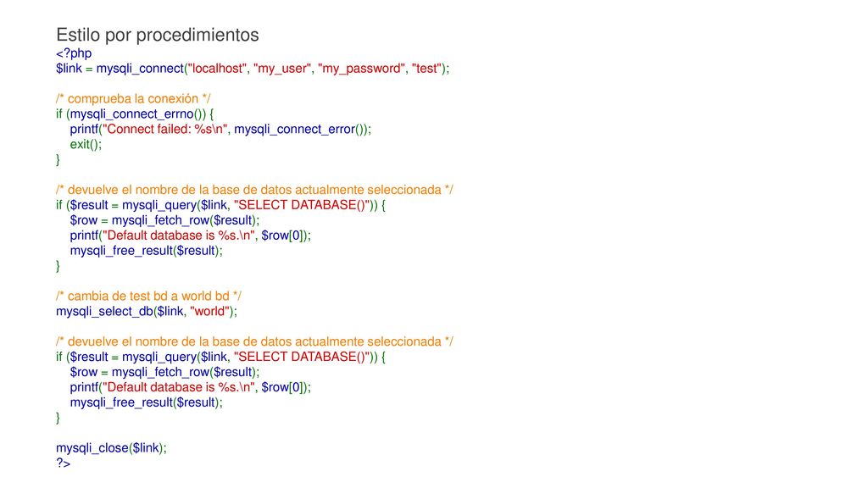The image size is (868, 488).
Task: Click the line "if (mysqli_connect_errno()) {"
Action: click(x=135, y=114)
